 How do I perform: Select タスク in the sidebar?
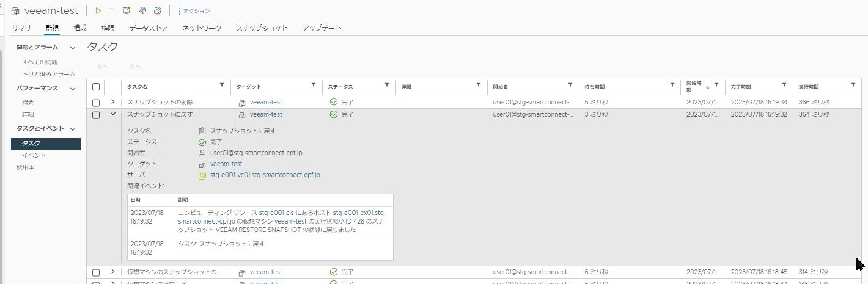(46, 144)
